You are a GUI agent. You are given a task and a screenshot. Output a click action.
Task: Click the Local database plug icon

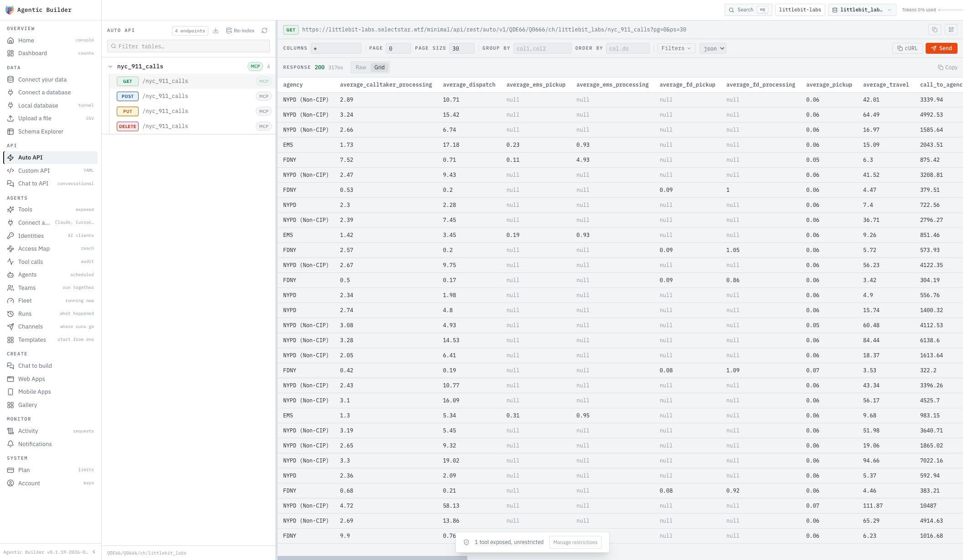(x=10, y=105)
